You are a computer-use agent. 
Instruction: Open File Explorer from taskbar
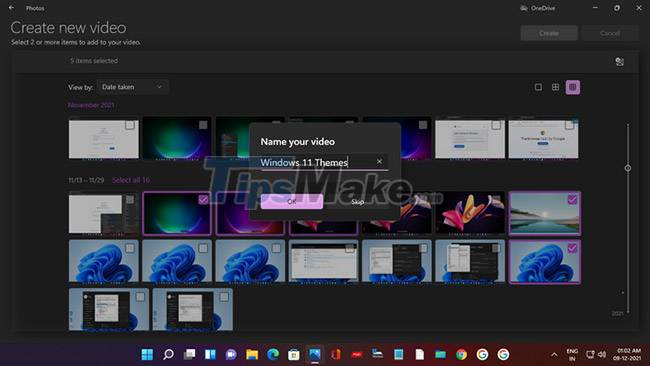pos(252,354)
